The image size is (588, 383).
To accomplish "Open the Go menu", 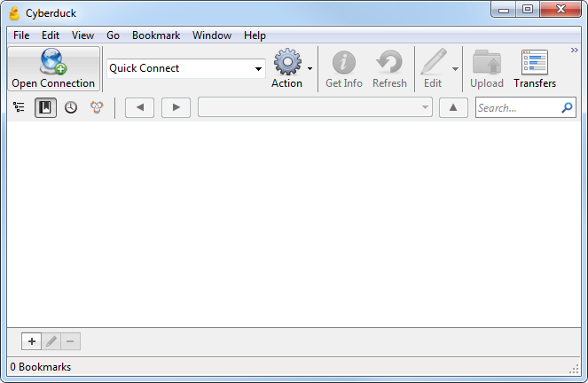I will (x=113, y=35).
